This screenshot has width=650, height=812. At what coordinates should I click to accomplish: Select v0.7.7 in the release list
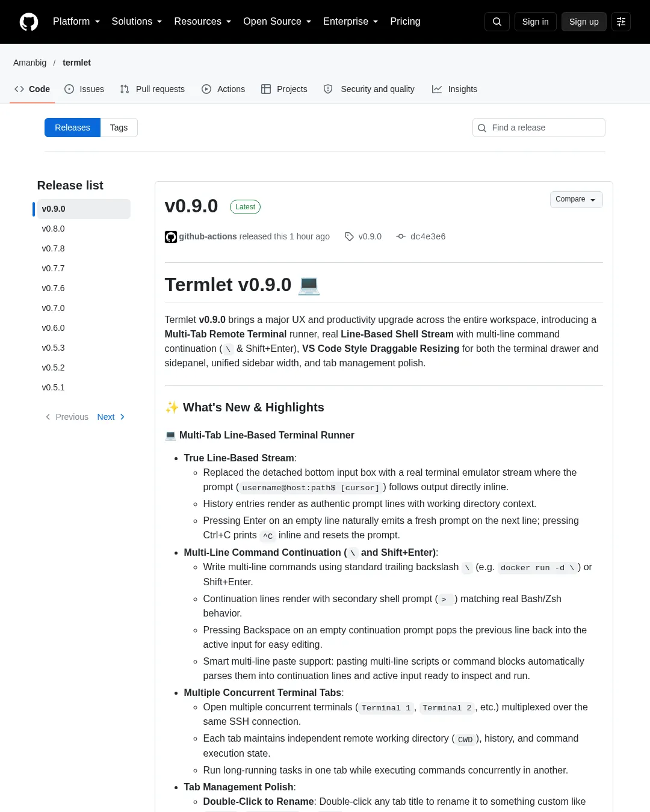[84, 268]
